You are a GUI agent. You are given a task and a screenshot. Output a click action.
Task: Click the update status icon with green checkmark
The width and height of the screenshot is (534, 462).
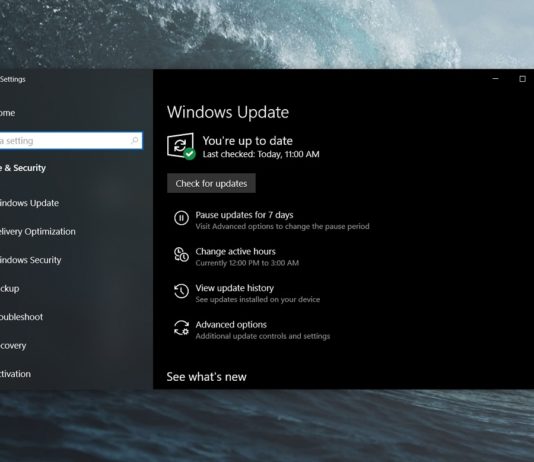(x=181, y=146)
